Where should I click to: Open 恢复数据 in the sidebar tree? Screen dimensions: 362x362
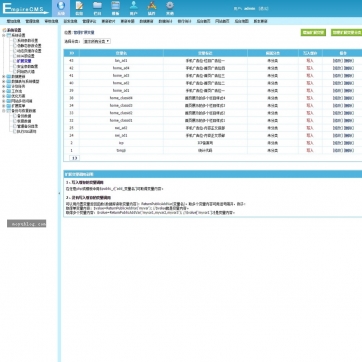coord(24,121)
